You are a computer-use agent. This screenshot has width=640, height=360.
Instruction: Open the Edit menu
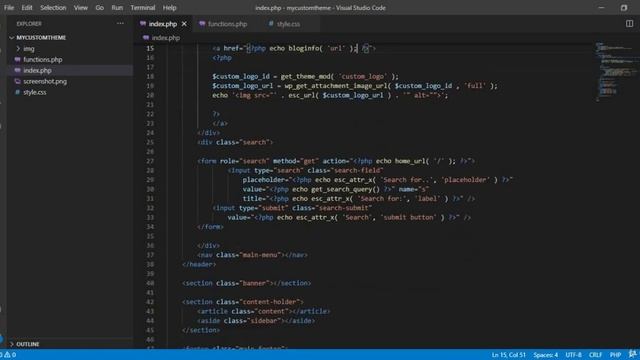tap(27, 8)
